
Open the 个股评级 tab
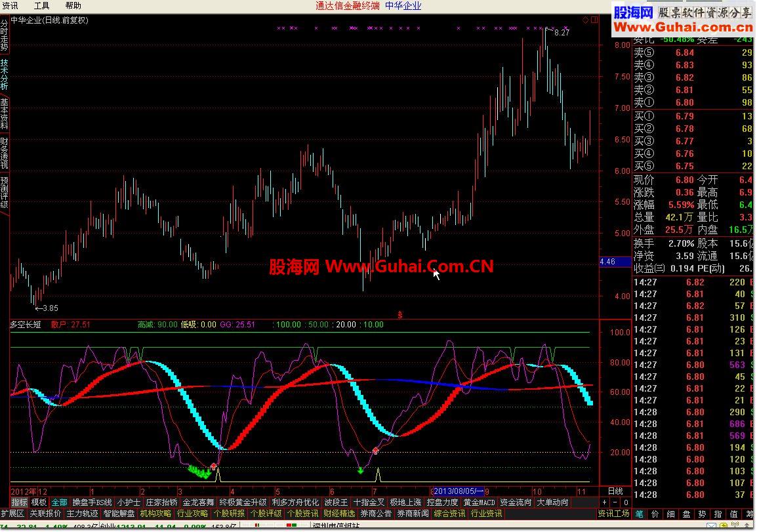(266, 514)
